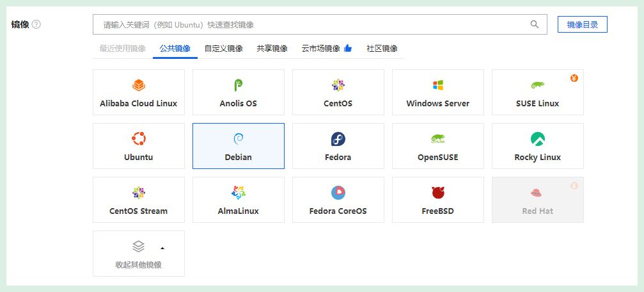Select the Alibaba Cloud Linux label
Screen dimensions: 644x292
138,103
